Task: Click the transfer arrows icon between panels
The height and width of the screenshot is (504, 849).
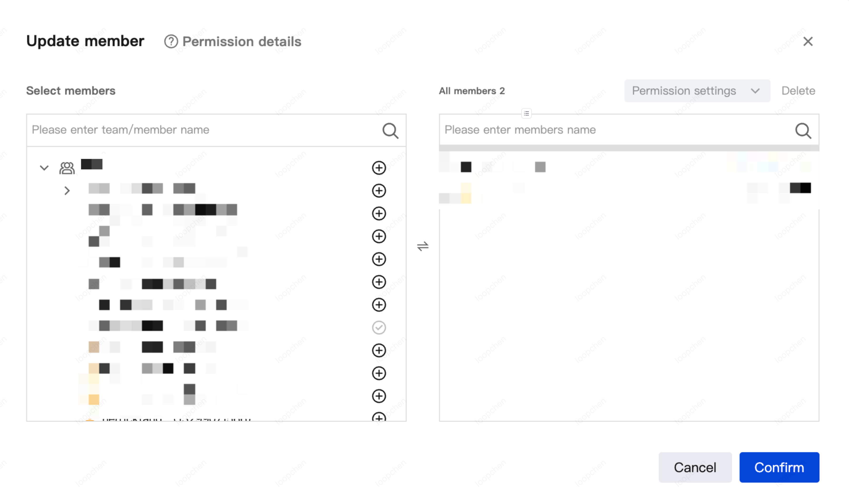Action: [x=423, y=246]
